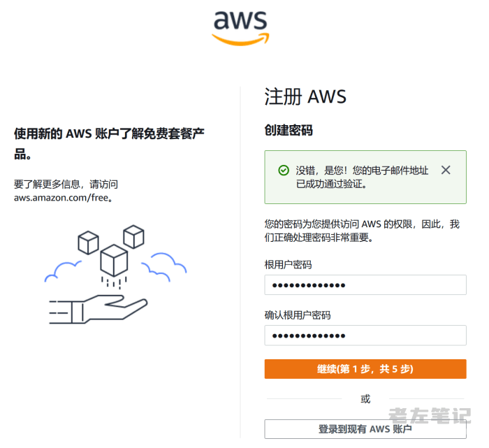The width and height of the screenshot is (489, 448).
Task: Click the 根用户密码 field label
Action: 288,265
